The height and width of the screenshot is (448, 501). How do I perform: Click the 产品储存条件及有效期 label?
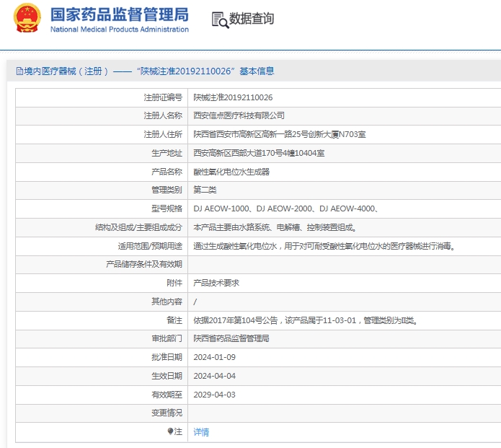coord(144,264)
